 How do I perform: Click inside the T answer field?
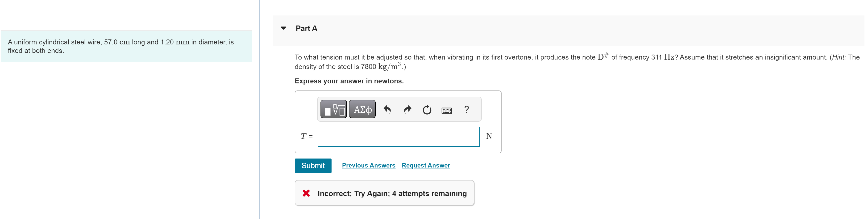(x=398, y=136)
